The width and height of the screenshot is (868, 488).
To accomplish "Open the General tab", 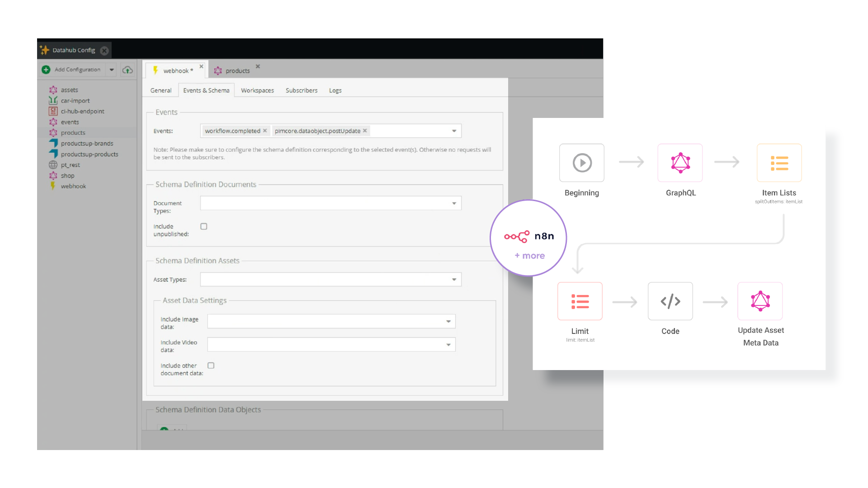I will point(161,90).
